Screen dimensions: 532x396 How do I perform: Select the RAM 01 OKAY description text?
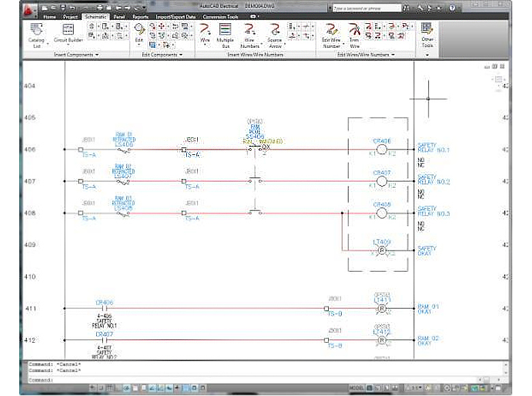(x=428, y=309)
